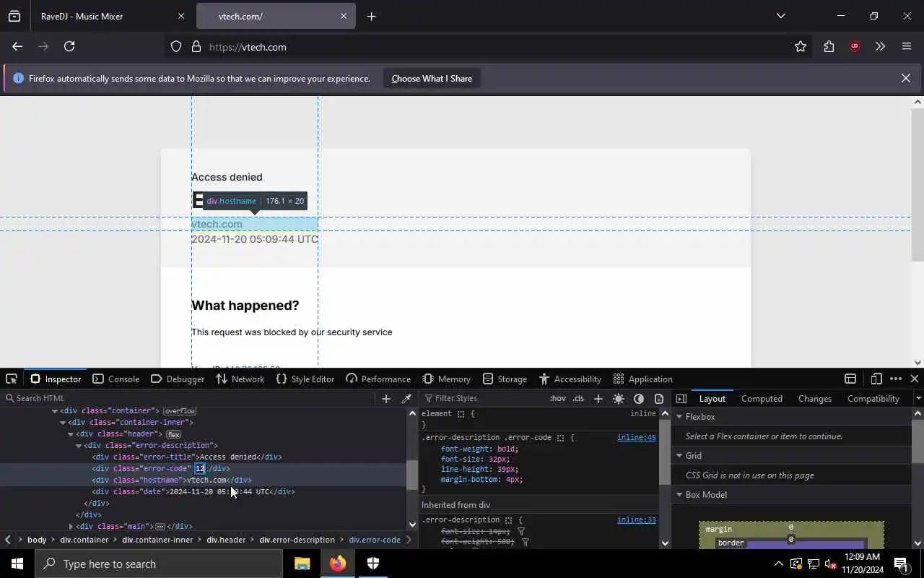924x578 pixels.
Task: Open the Extensions puzzle icon
Action: coord(829,47)
